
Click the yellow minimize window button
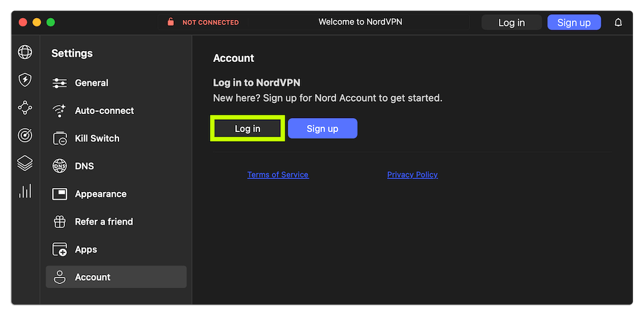(37, 23)
